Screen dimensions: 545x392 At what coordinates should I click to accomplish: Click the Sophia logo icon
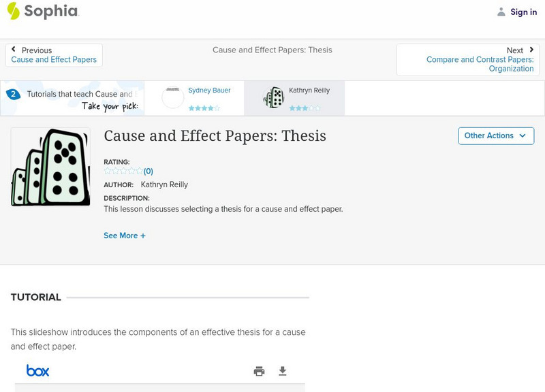13,11
